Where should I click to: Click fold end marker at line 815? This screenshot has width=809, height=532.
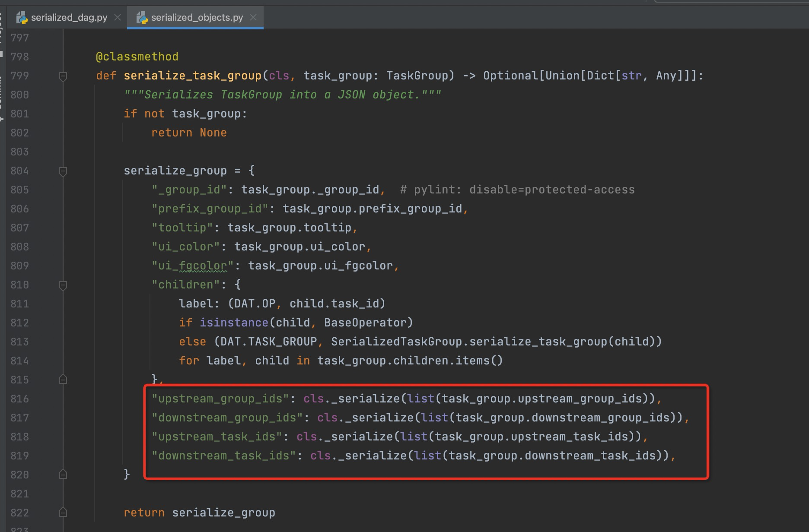pos(63,379)
